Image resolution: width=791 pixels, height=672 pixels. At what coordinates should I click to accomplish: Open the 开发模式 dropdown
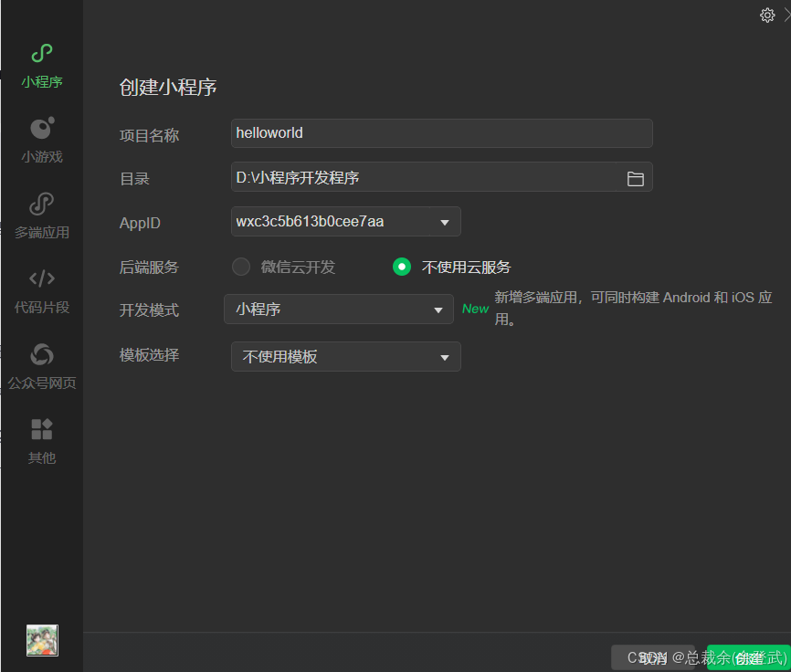[x=339, y=309]
